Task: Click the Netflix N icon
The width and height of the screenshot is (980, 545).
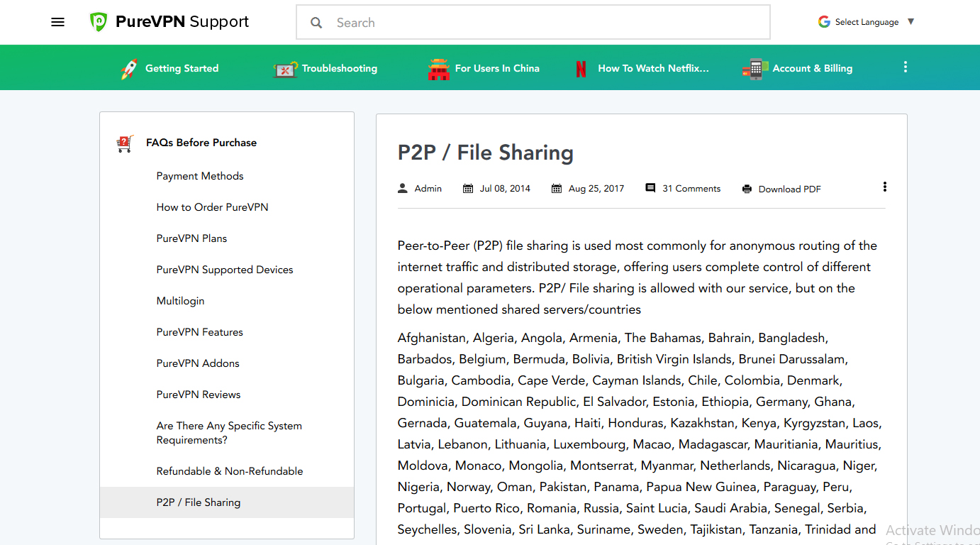Action: (581, 69)
